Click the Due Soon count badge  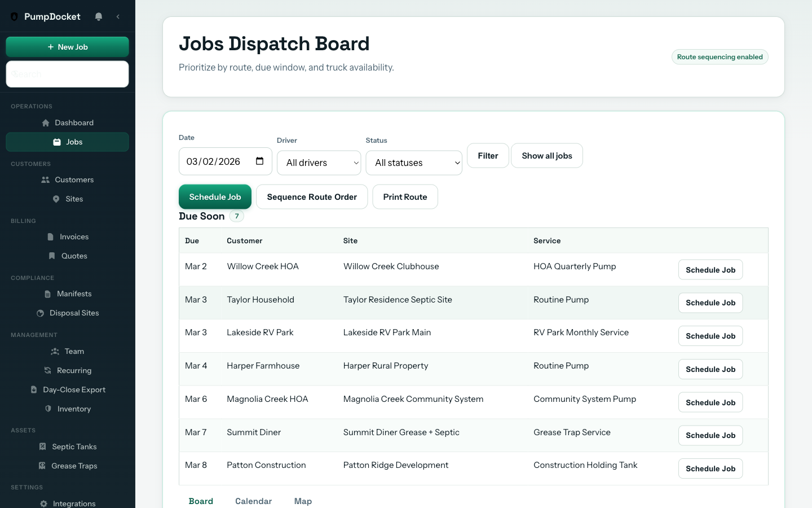(237, 216)
